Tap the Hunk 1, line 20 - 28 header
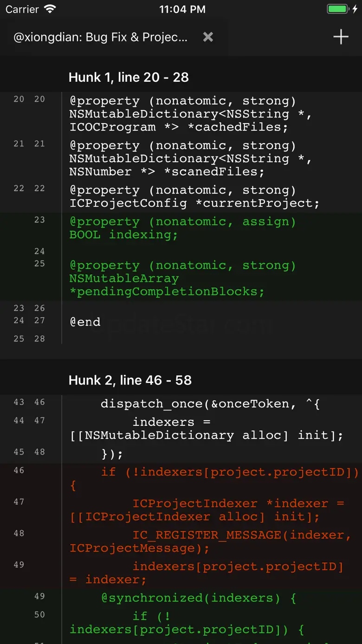This screenshot has height=644, width=362. pyautogui.click(x=129, y=77)
